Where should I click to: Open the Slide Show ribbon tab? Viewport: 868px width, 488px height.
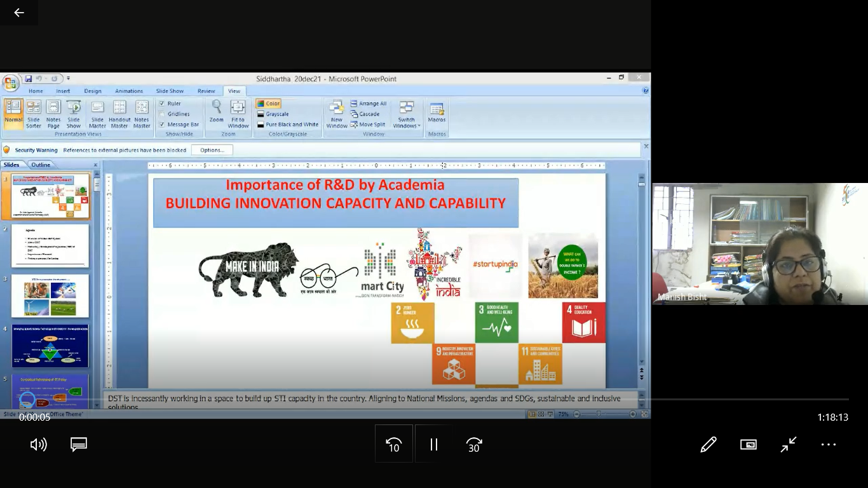click(170, 91)
